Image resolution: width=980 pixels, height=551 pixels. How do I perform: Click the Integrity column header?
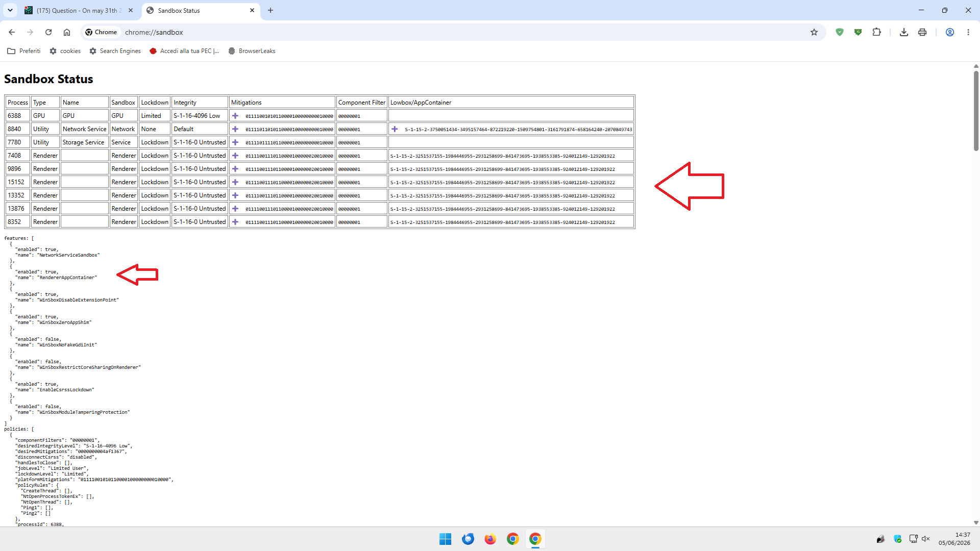click(200, 103)
